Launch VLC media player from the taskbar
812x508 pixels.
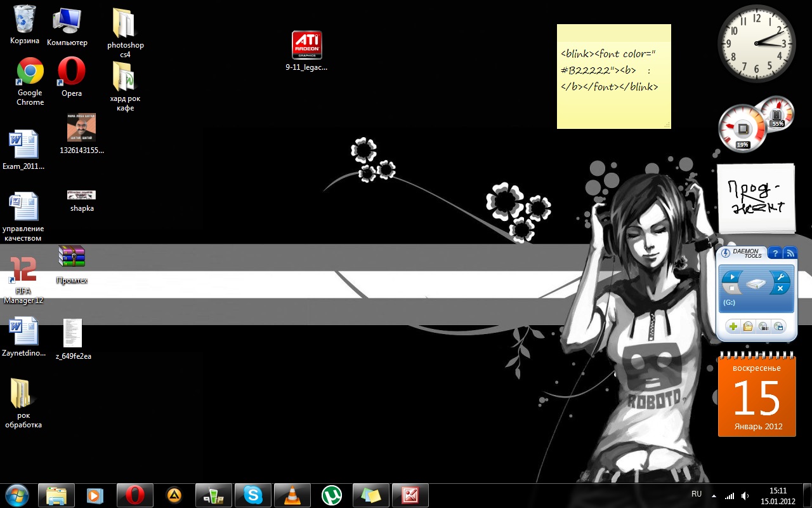tap(292, 495)
